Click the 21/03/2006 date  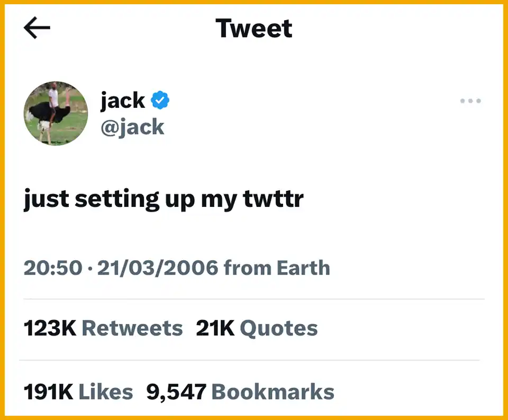pos(157,268)
